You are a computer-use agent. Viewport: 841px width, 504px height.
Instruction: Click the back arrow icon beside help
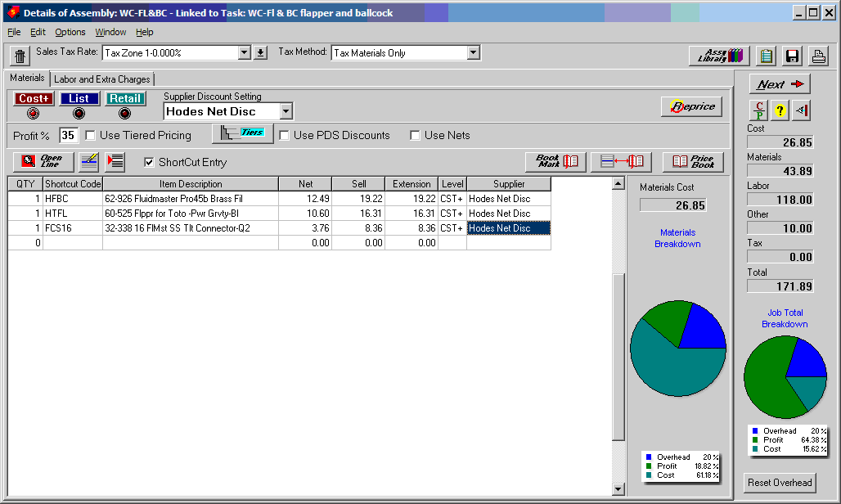(801, 110)
